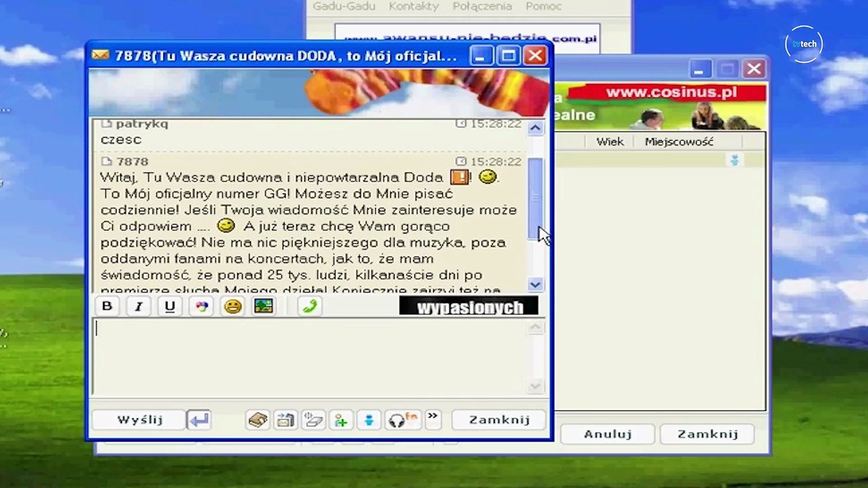Insert a picture into the message
This screenshot has height=488, width=868.
(x=264, y=306)
